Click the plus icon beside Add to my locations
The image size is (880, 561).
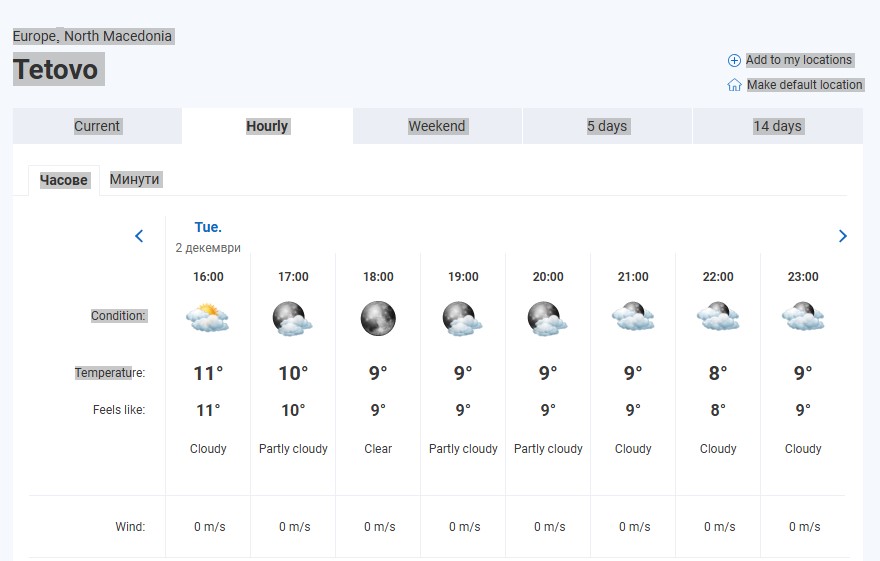point(734,60)
